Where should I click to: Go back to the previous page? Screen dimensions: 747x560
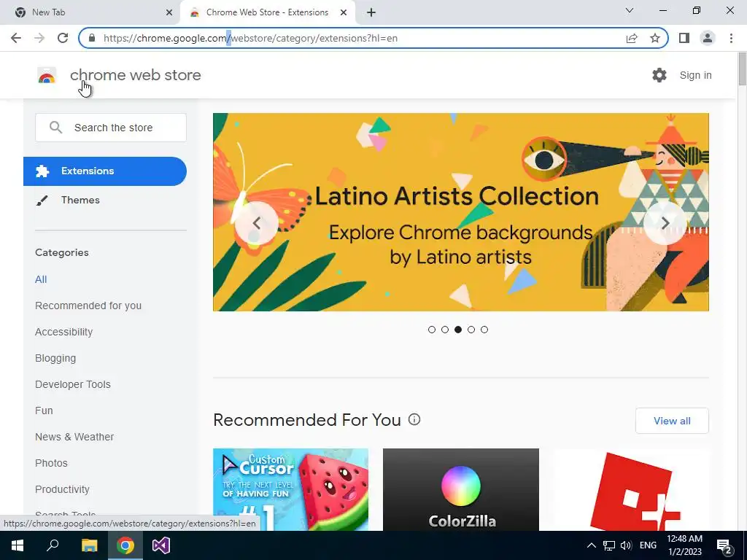tap(16, 38)
